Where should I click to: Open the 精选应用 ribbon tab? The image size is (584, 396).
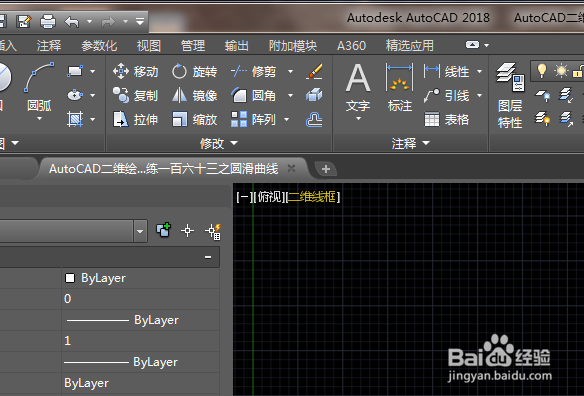410,45
